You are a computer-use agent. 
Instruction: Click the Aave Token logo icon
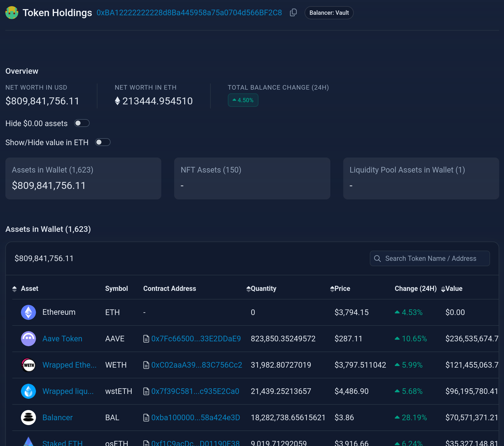[x=28, y=338]
